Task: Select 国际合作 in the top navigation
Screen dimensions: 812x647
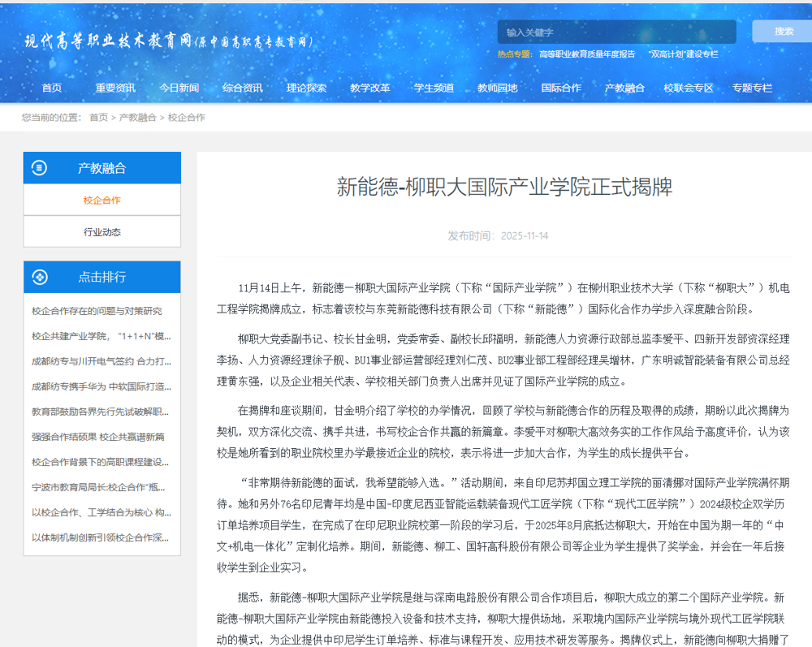Action: 561,88
